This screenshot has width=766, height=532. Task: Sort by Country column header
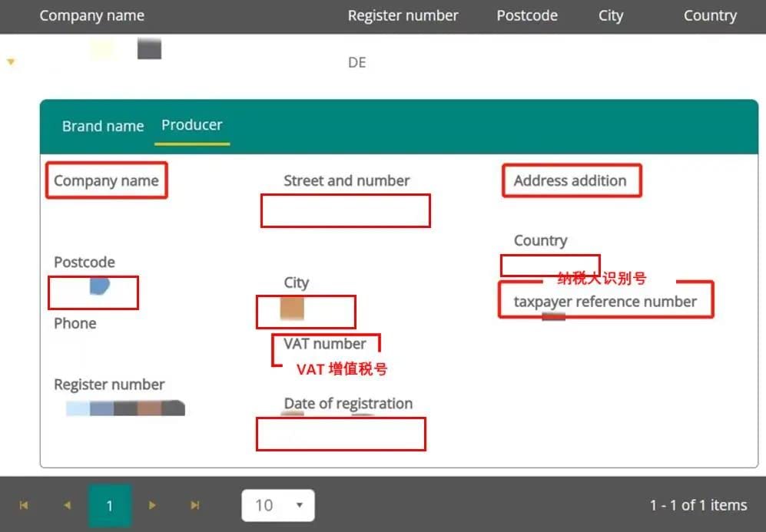pos(710,16)
